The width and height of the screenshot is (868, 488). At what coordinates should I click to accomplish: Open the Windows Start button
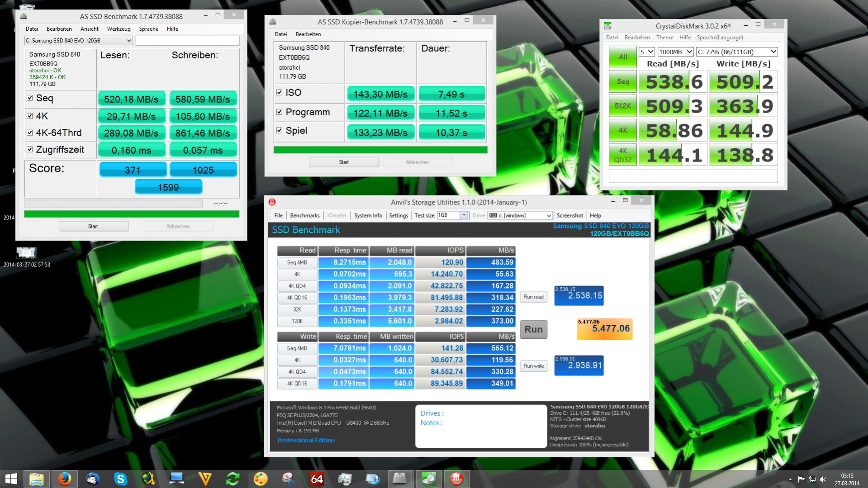(x=11, y=479)
